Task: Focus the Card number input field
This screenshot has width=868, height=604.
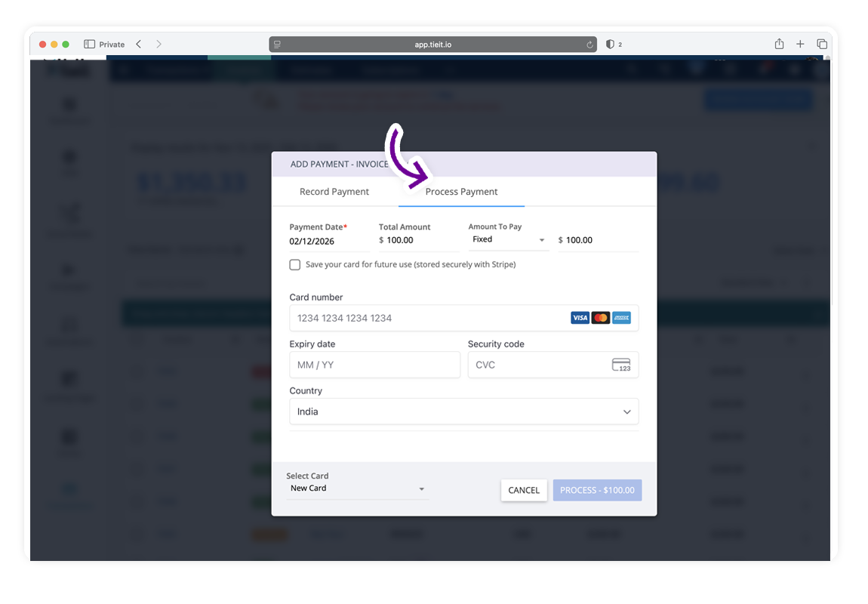Action: (x=464, y=318)
